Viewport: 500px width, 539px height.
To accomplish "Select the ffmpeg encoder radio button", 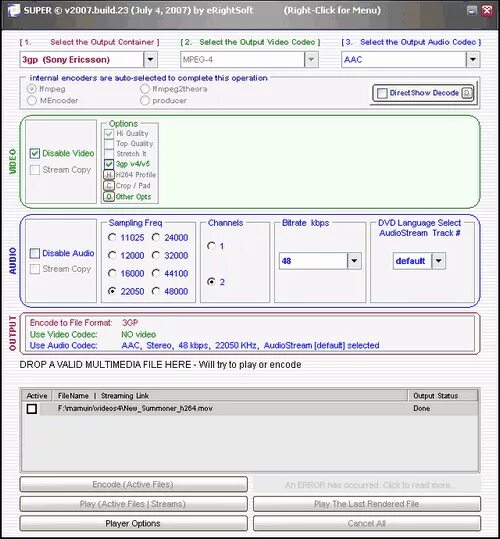I will 32,89.
